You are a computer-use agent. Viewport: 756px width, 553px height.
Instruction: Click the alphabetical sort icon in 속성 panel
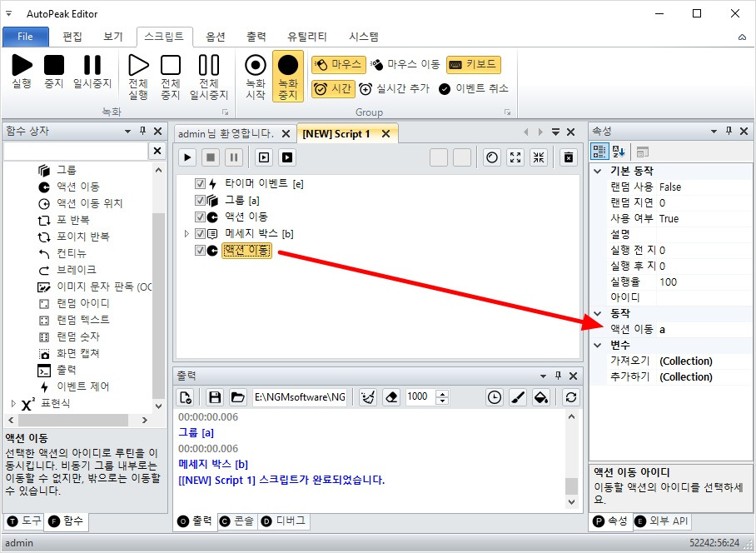tap(619, 152)
